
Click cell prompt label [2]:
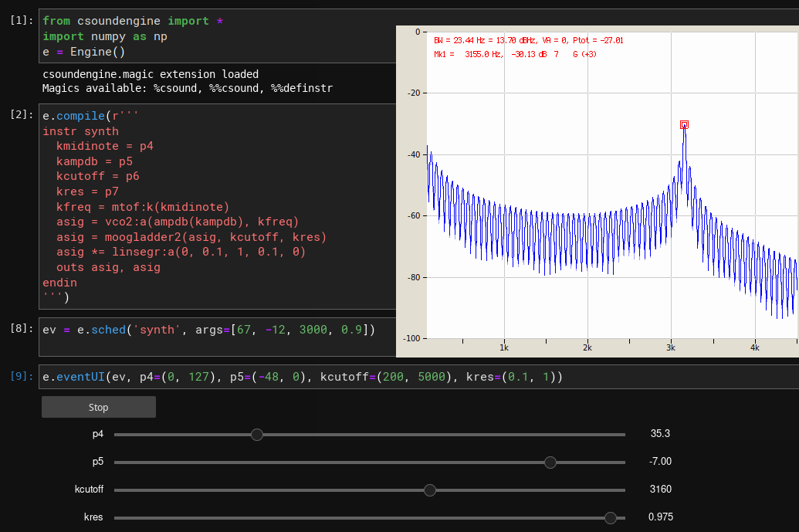click(x=22, y=114)
